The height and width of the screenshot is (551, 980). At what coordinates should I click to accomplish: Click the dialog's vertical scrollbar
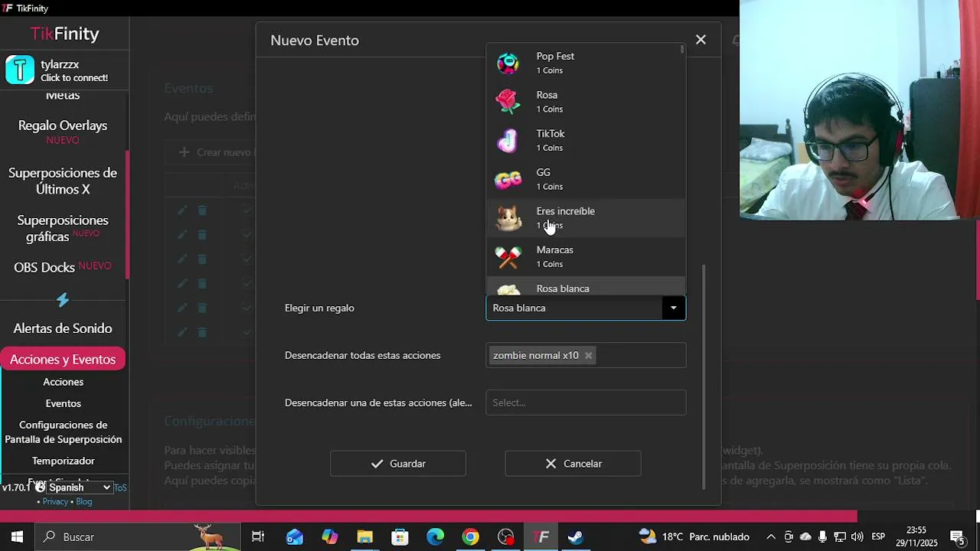pos(704,377)
